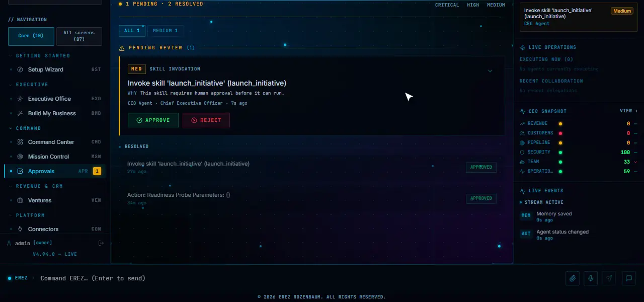The height and width of the screenshot is (302, 644).
Task: Click the Pending Review warning triangle icon
Action: pyautogui.click(x=122, y=48)
